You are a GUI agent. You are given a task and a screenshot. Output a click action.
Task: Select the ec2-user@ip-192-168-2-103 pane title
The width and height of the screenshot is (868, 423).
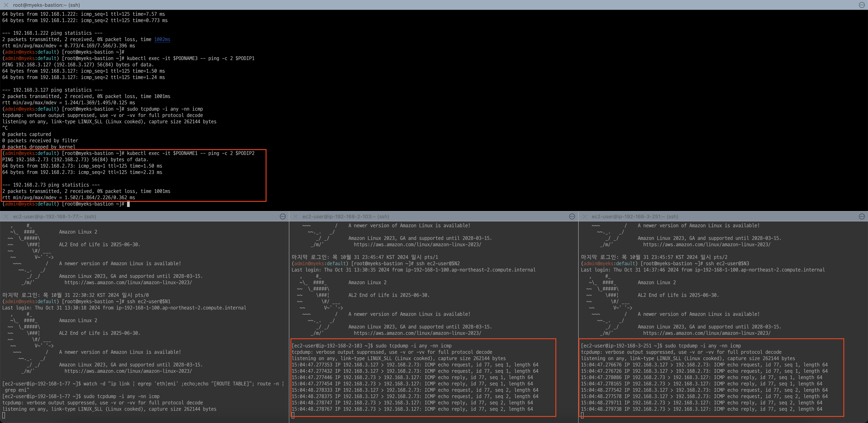click(345, 216)
